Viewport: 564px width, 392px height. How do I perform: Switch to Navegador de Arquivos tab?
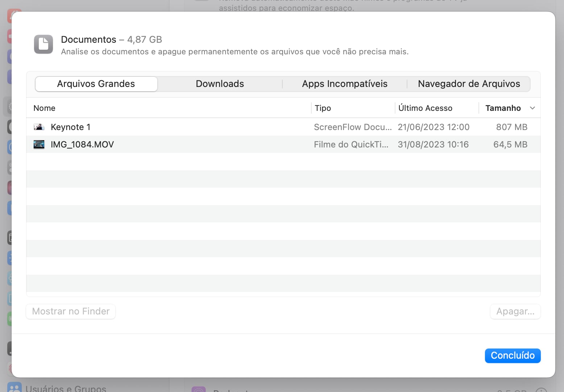click(x=469, y=84)
